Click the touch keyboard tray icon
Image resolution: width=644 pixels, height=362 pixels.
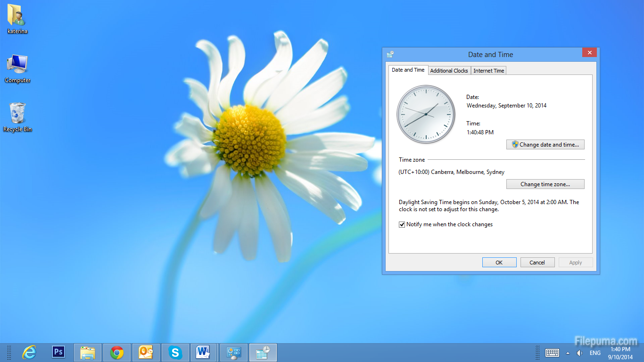552,353
